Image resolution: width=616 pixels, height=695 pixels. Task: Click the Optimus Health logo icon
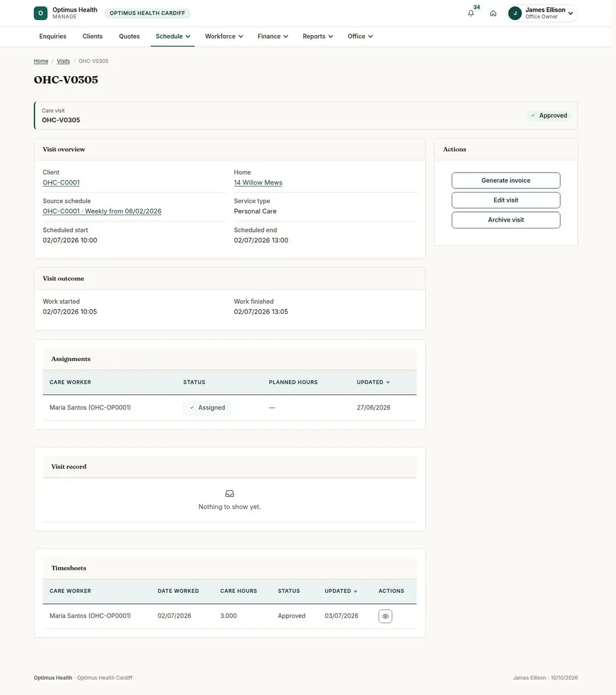point(41,13)
